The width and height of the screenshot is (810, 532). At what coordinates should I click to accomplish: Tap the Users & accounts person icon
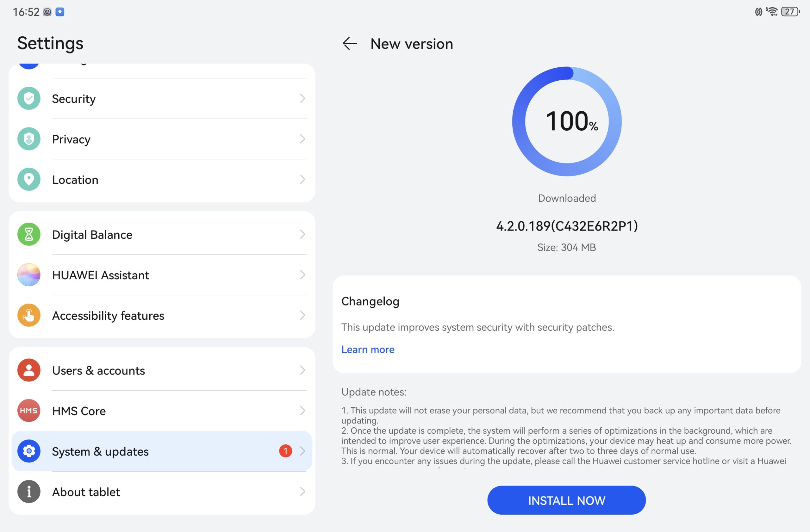[29, 370]
